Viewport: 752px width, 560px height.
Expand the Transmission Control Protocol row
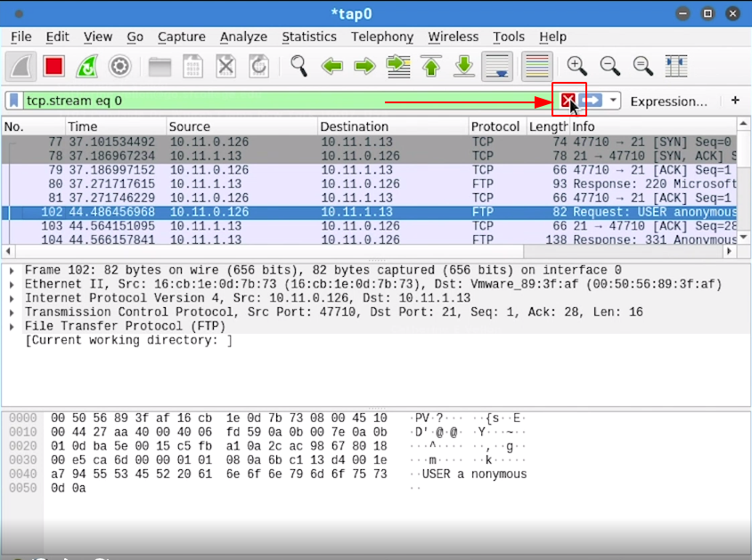(x=12, y=312)
